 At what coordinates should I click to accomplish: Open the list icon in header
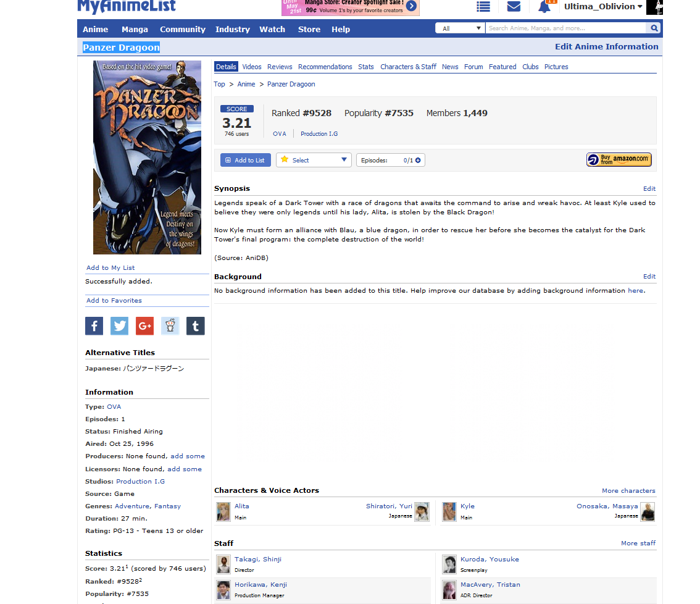click(483, 7)
